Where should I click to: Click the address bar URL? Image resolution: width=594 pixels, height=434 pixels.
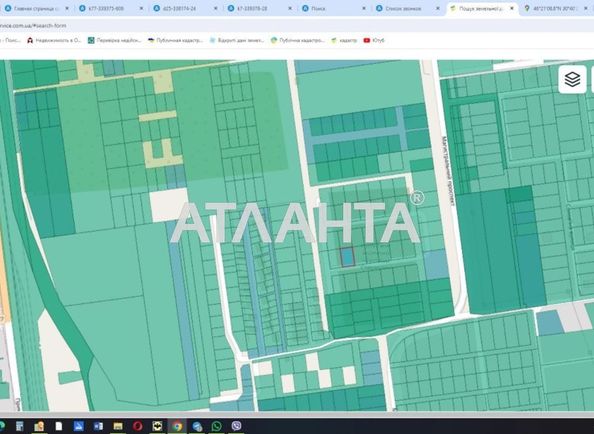(x=33, y=25)
